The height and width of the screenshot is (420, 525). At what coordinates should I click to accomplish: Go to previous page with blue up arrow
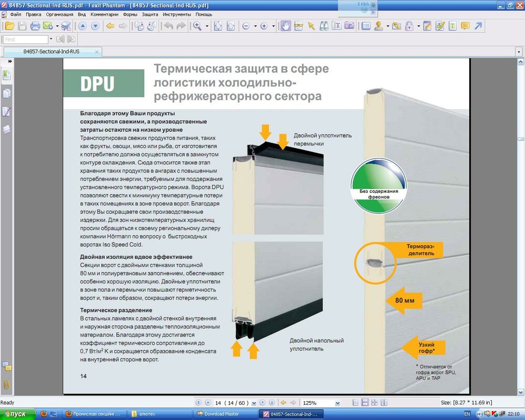[x=82, y=26]
